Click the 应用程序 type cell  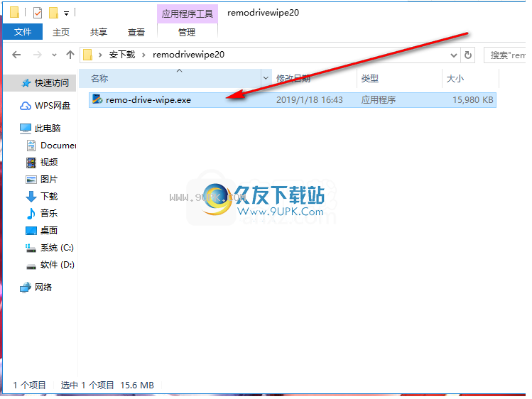(379, 100)
